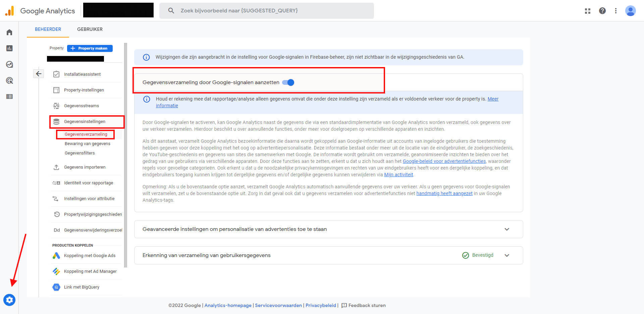Open the Explore icon in left rail
Screen dimensions: 644x314
pos(9,64)
